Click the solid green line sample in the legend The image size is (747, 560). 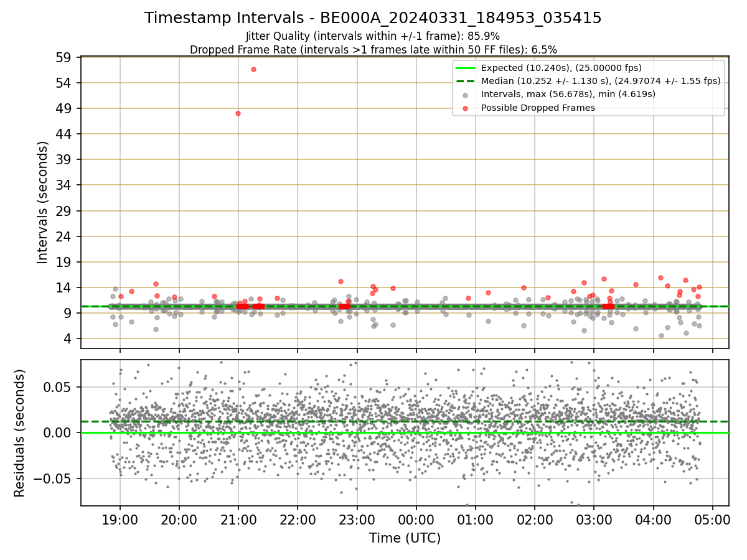(x=466, y=68)
